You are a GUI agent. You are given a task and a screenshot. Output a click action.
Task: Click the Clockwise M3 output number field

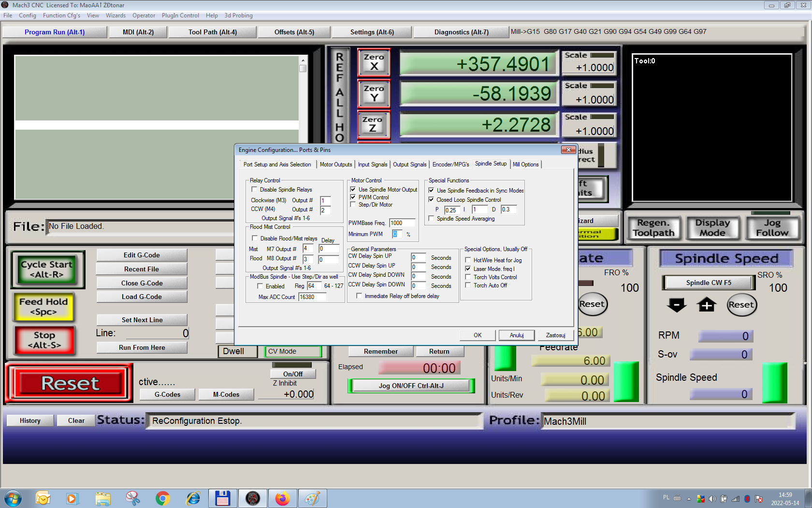325,201
